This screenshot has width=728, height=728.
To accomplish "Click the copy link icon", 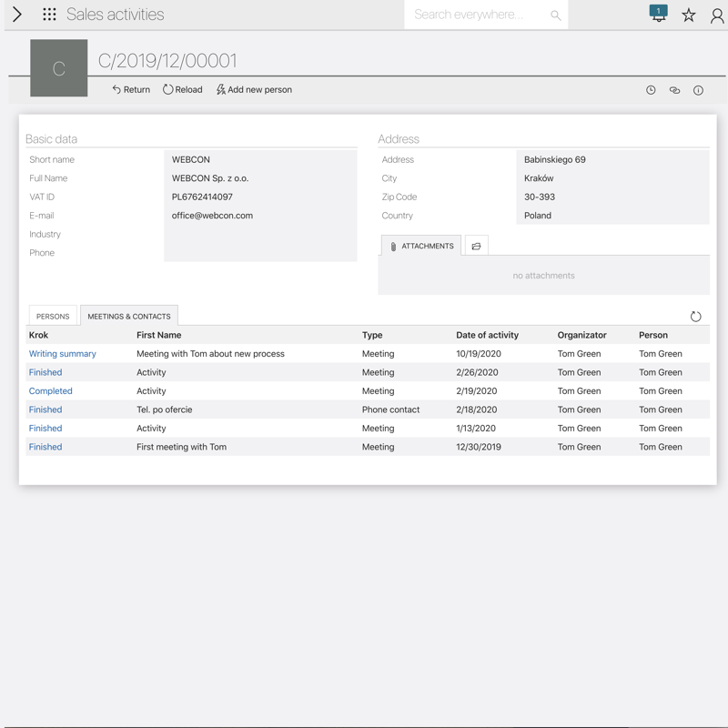I will pyautogui.click(x=674, y=90).
